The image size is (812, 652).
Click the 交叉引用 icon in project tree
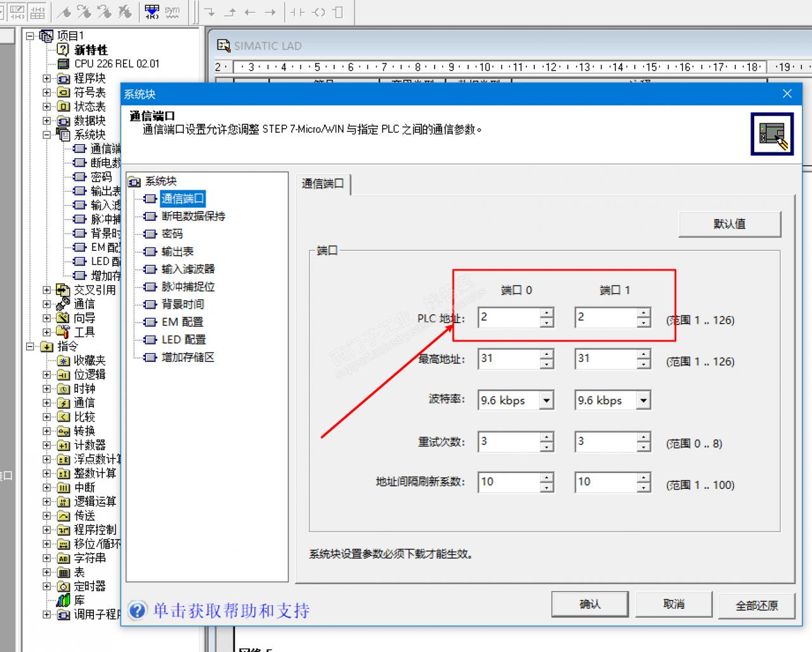63,290
